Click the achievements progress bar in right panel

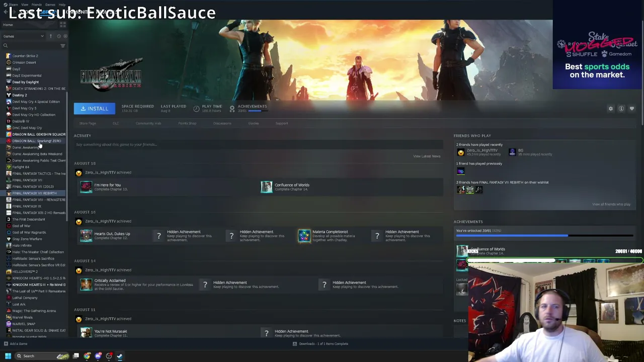pos(544,235)
